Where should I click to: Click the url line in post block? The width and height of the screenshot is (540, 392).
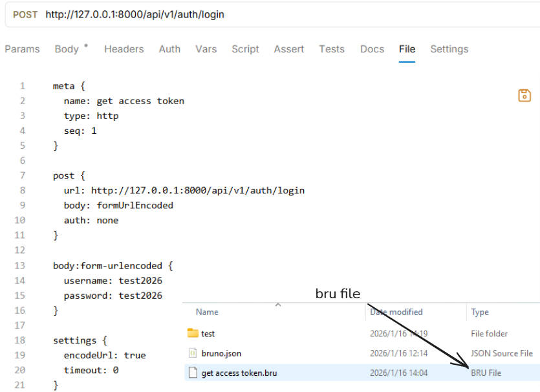184,190
